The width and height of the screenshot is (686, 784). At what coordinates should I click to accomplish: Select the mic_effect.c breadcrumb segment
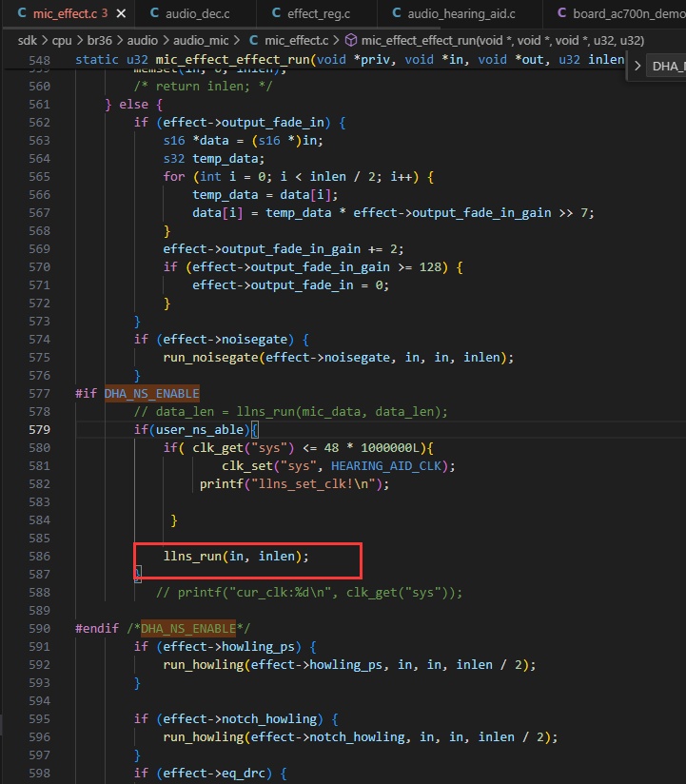coord(297,40)
